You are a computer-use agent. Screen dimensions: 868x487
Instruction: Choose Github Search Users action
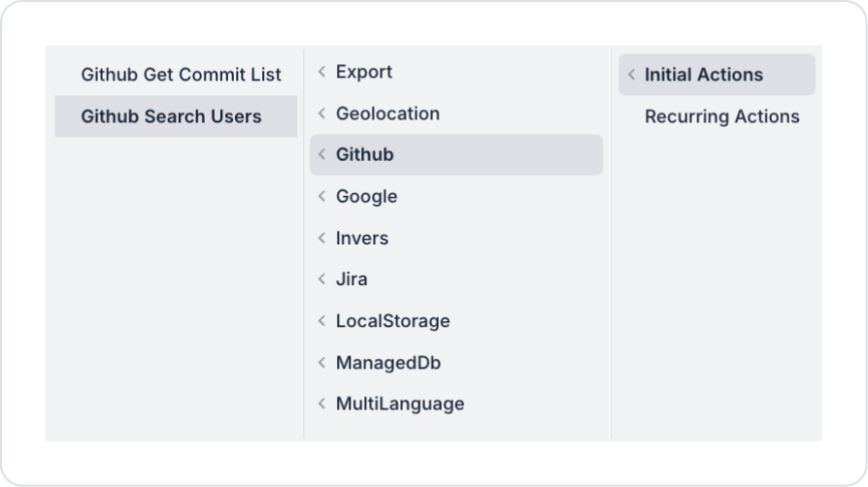(171, 116)
